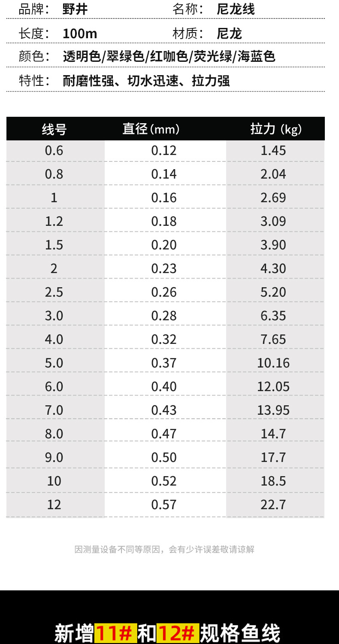Click the diameter value 0.14
The width and height of the screenshot is (339, 644).
click(x=164, y=174)
